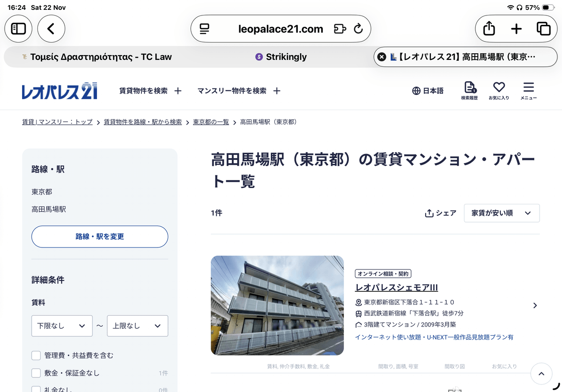Screen dimensions: 562x392
Task: Open the メニュー hamburger menu
Action: click(528, 91)
